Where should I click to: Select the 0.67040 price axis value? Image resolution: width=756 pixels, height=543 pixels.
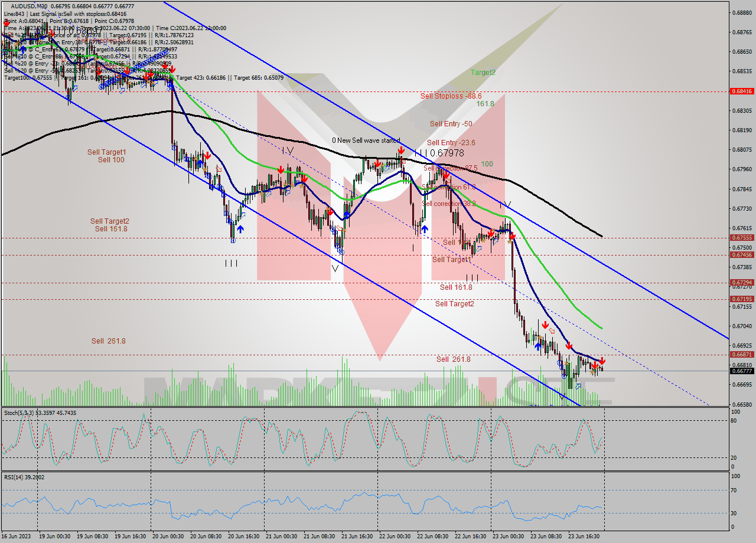tap(742, 326)
